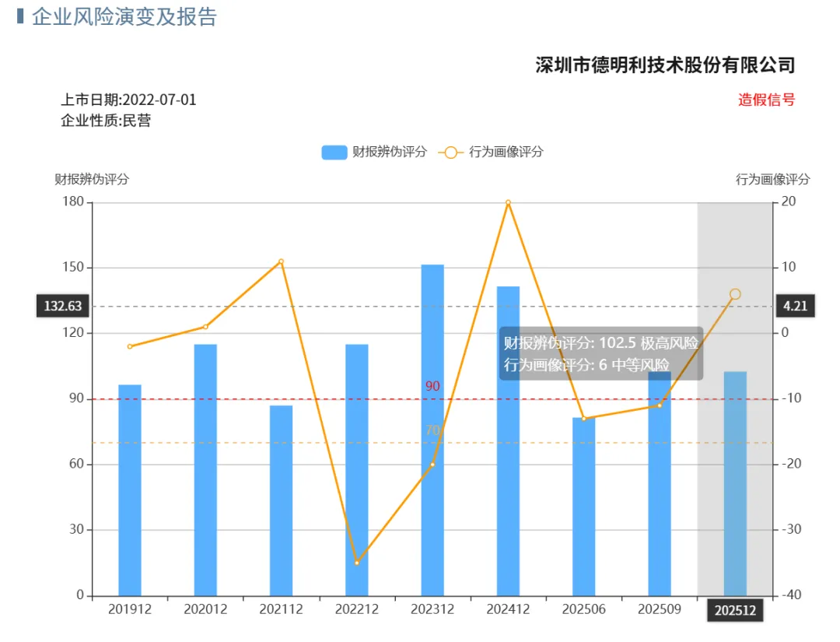Click the enlarged line point at 202512
Image resolution: width=840 pixels, height=642 pixels.
coord(735,294)
